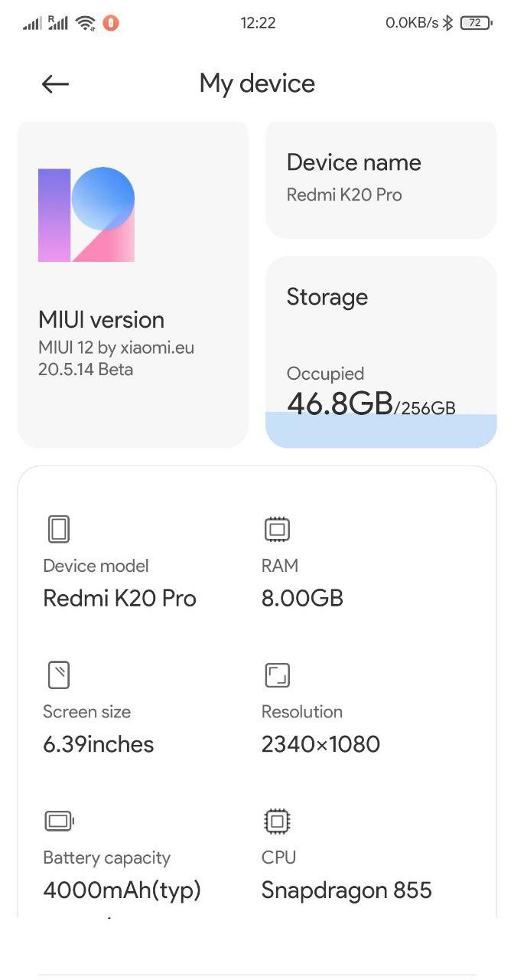Click the RAM chip icon
Viewport: 514px width, 980px height.
[x=277, y=529]
